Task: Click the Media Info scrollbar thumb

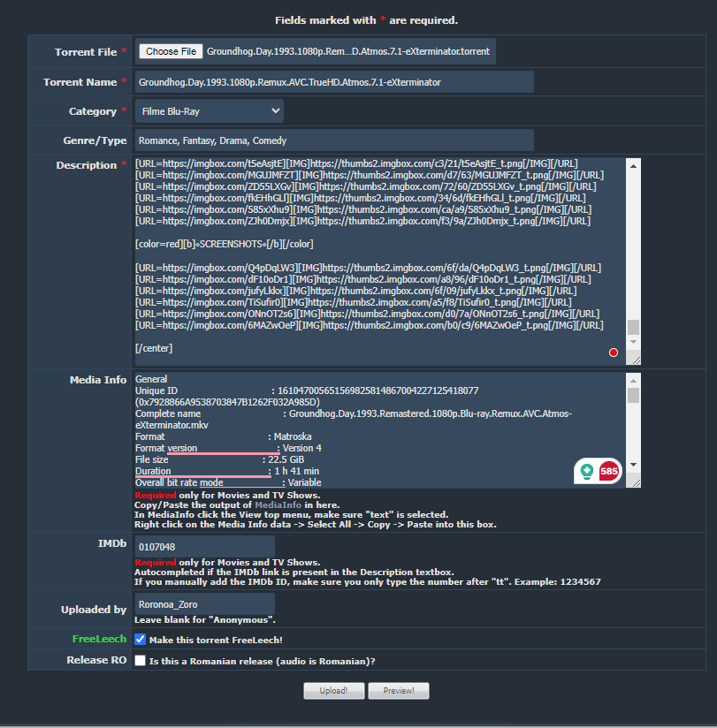Action: point(633,395)
